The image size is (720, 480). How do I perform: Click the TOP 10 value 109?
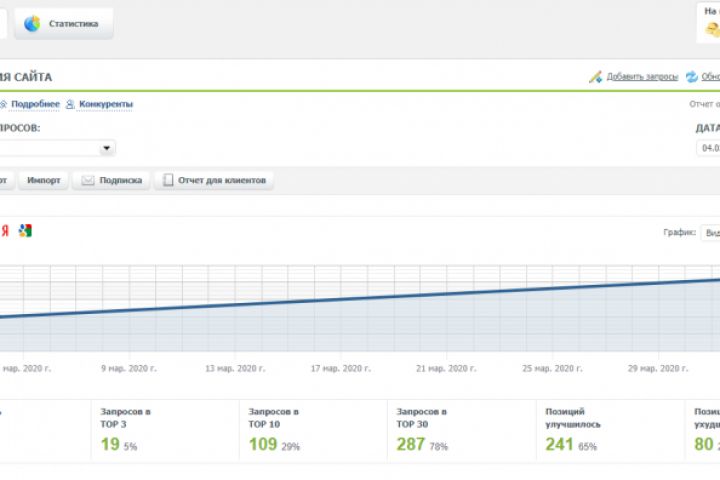pyautogui.click(x=263, y=444)
